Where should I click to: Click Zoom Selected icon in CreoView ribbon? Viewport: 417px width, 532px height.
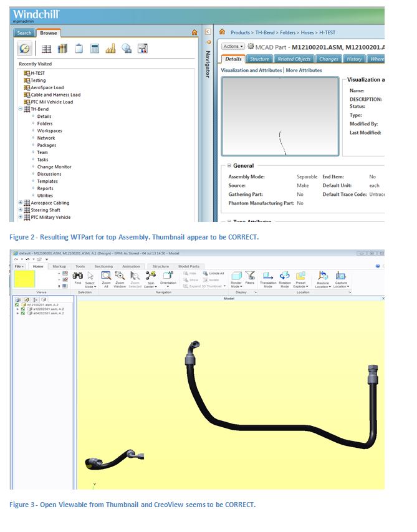tap(135, 276)
